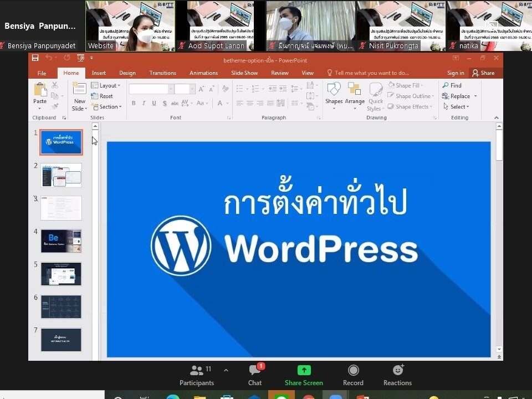The height and width of the screenshot is (399, 532).
Task: Start slideshow from beginning via quick access icon
Action: (x=81, y=58)
